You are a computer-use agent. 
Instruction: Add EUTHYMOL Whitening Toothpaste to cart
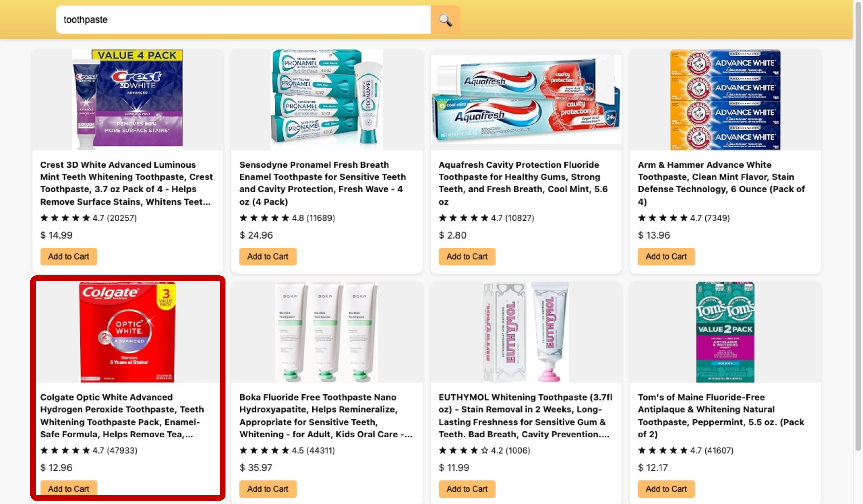467,489
